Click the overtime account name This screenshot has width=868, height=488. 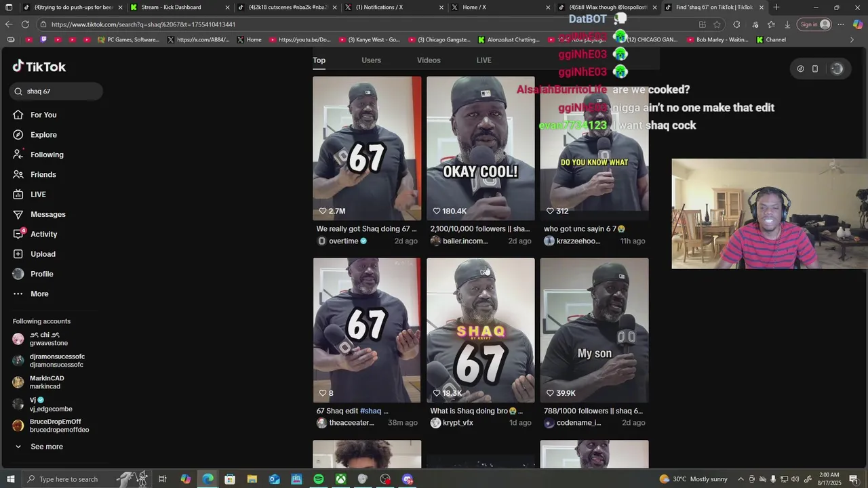tap(343, 241)
